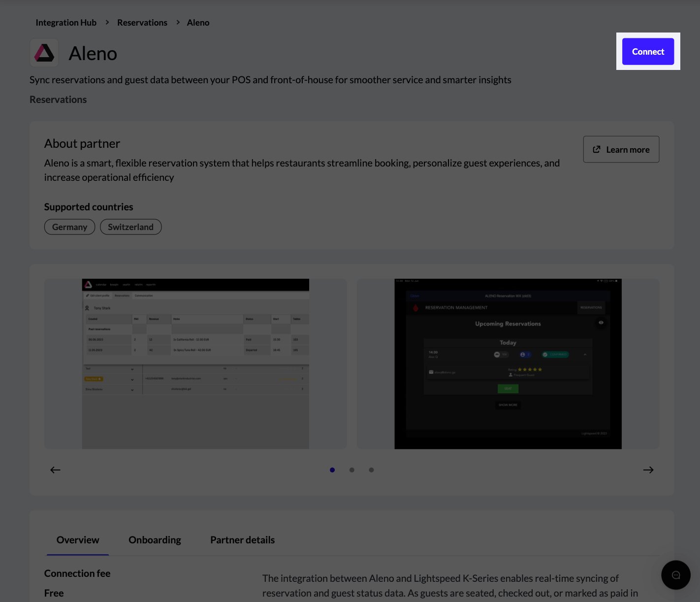Click the Reservation Management flame icon
700x602 pixels.
(414, 307)
